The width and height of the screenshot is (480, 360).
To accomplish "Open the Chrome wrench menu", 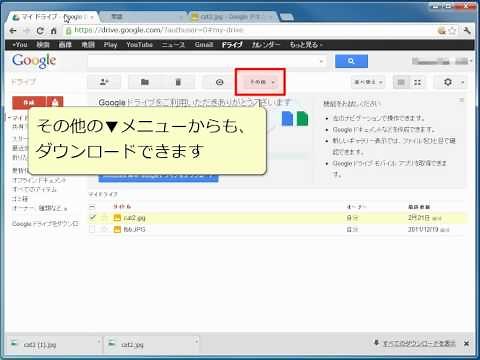I will point(467,31).
